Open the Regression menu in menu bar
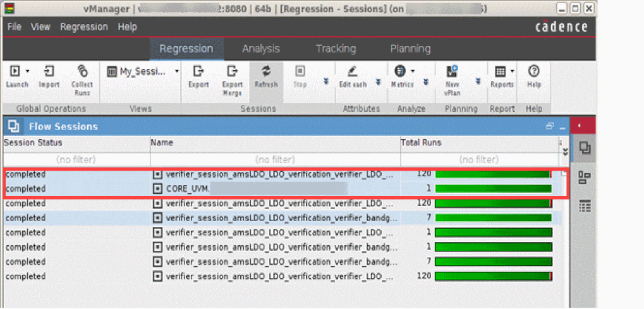This screenshot has width=644, height=309. pos(84,27)
